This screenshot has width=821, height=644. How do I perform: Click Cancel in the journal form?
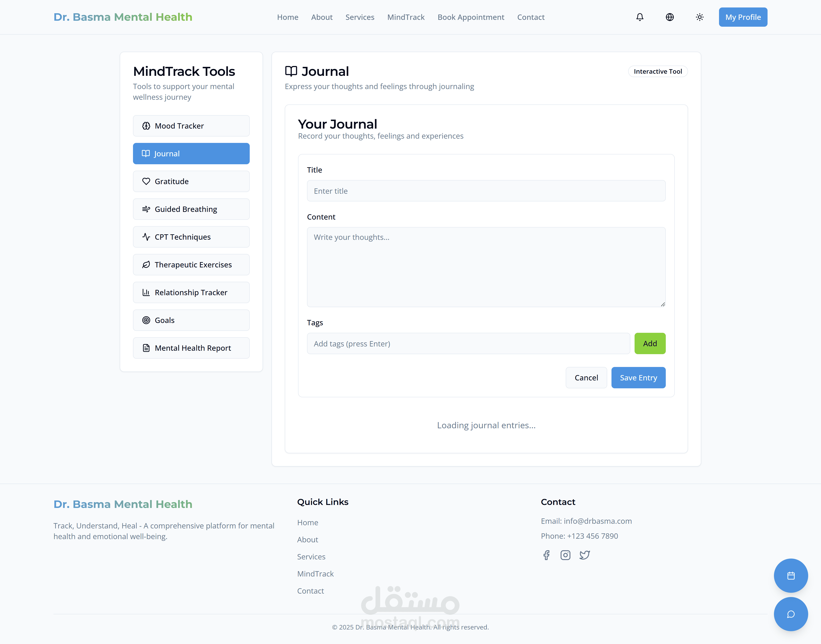[586, 378]
